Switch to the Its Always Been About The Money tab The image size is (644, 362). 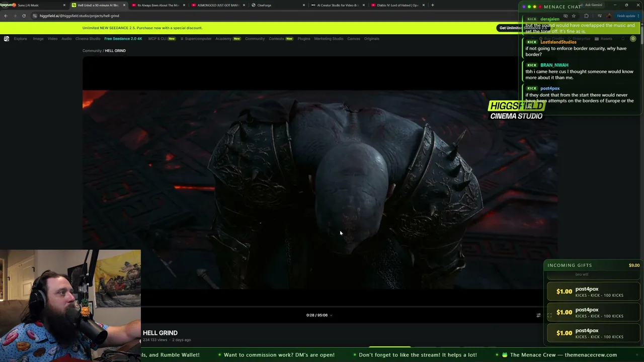pos(157,5)
